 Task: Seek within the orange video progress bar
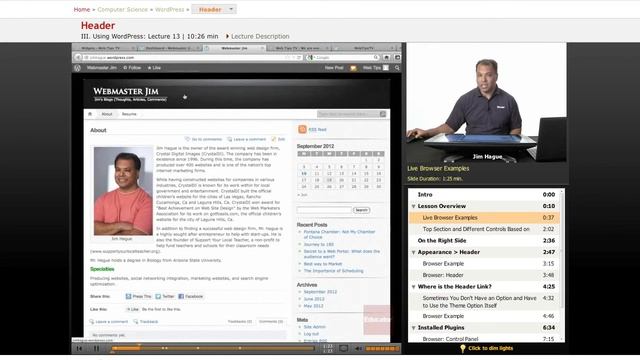(x=212, y=348)
